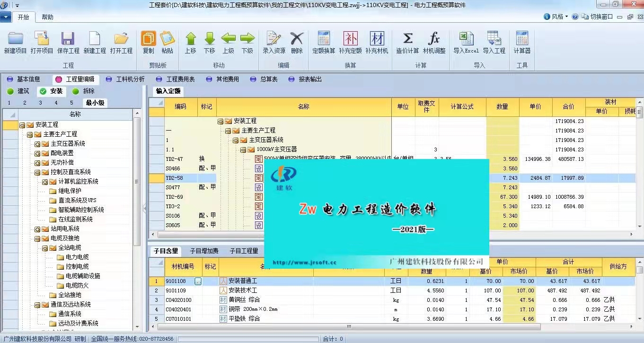This screenshot has height=343, width=644.
Task: Select the 拆除 radio option
Action: coord(83,91)
